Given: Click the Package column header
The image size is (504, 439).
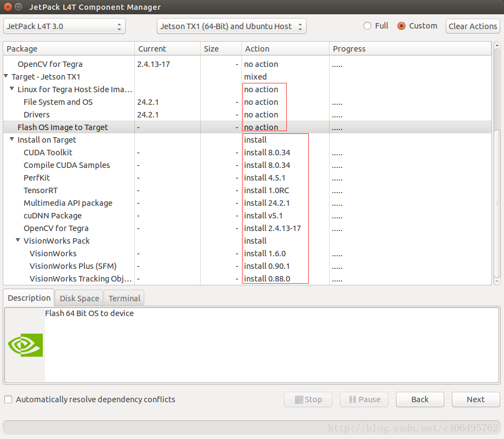Looking at the screenshot, I should (x=69, y=49).
